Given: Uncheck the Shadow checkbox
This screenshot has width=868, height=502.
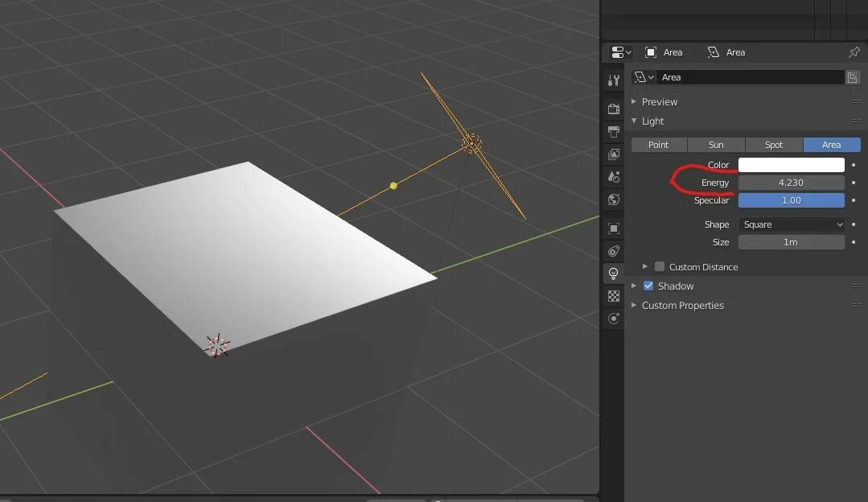Looking at the screenshot, I should 648,286.
